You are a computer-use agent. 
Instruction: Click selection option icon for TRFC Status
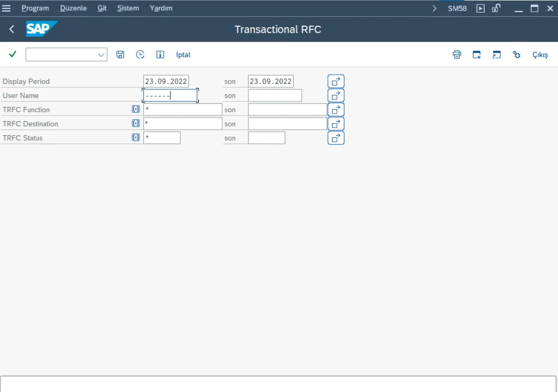click(x=136, y=137)
